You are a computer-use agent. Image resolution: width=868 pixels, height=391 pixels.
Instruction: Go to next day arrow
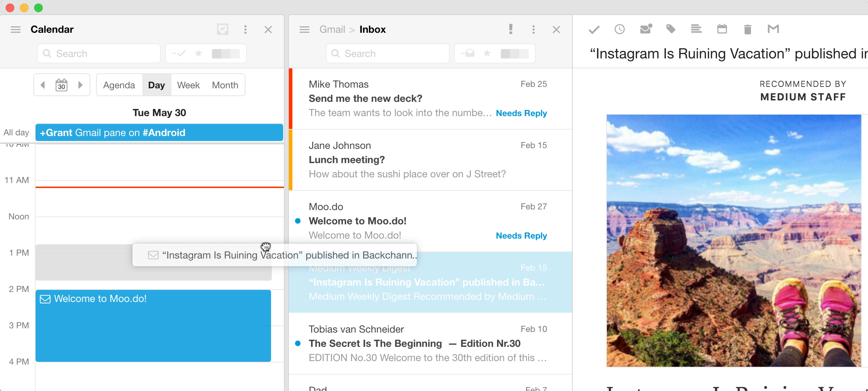pos(80,85)
